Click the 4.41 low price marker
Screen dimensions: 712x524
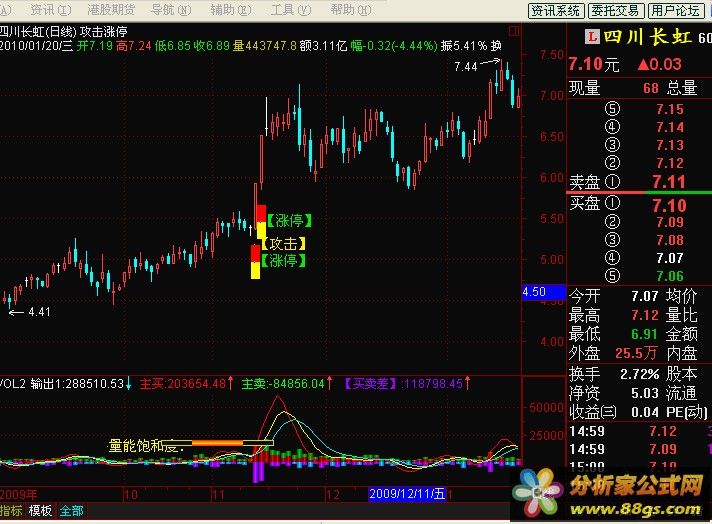coord(39,312)
